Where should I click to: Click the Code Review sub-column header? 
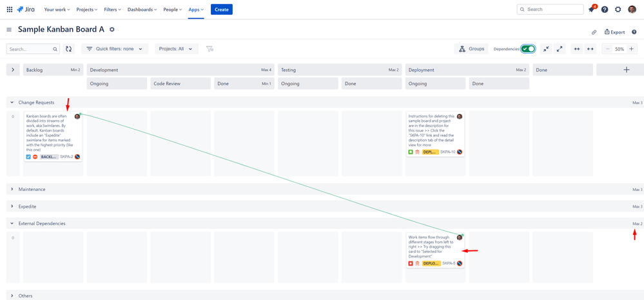pos(181,83)
